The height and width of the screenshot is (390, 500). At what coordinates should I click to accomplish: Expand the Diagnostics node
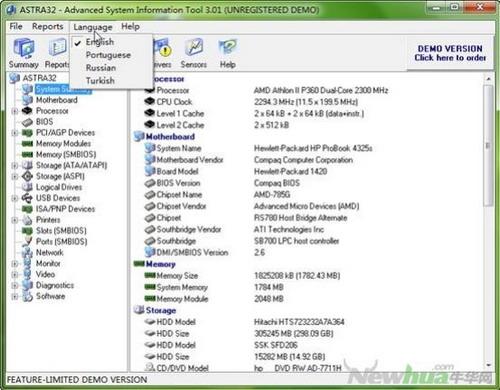click(15, 286)
